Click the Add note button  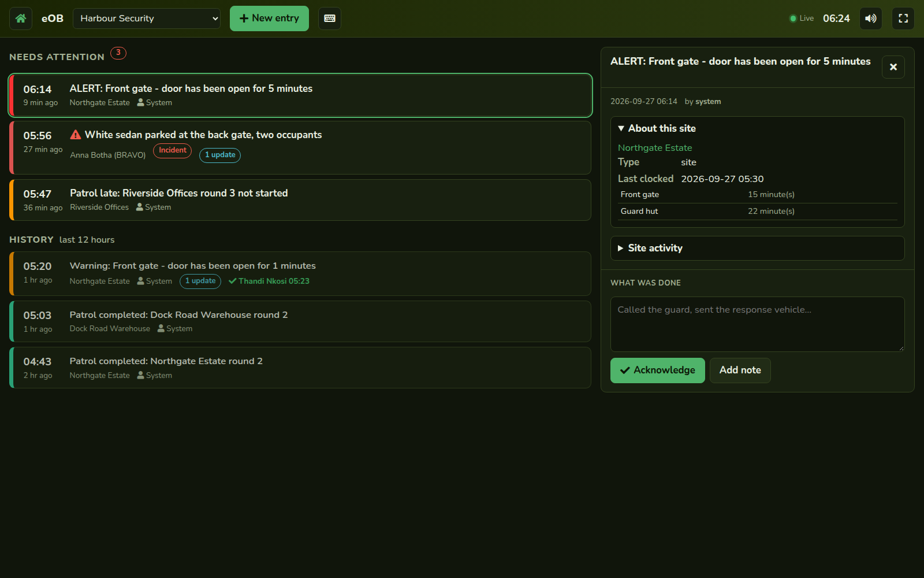click(x=740, y=370)
